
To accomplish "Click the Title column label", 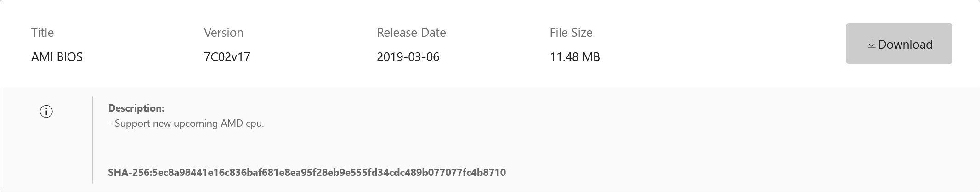I will (42, 33).
